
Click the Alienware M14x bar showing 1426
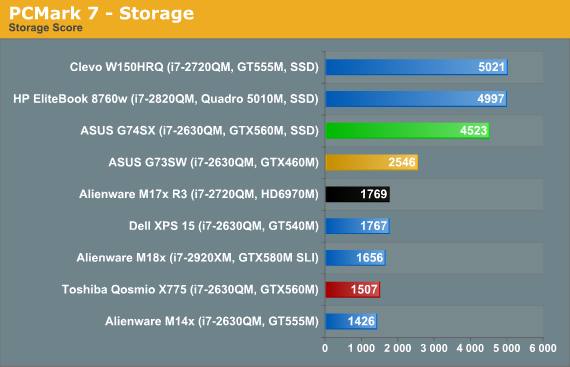[x=352, y=321]
